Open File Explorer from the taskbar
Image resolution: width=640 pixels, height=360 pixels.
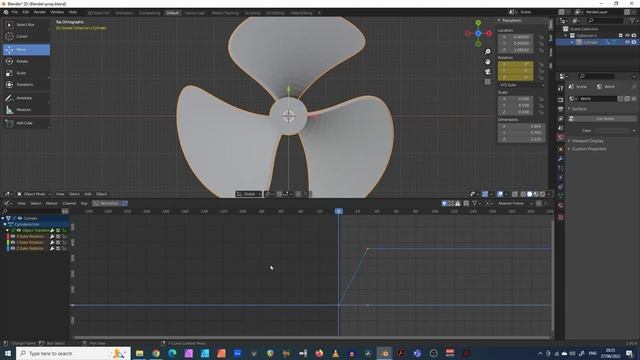tap(140, 353)
